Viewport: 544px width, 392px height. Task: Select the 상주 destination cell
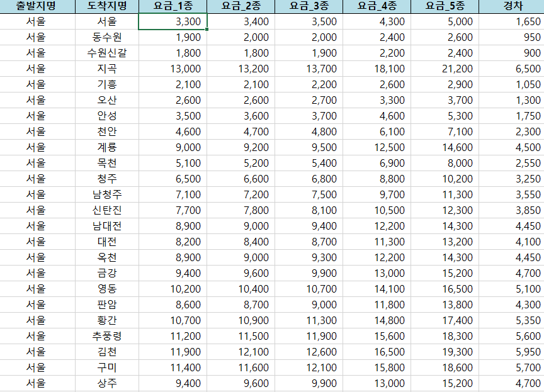click(107, 383)
